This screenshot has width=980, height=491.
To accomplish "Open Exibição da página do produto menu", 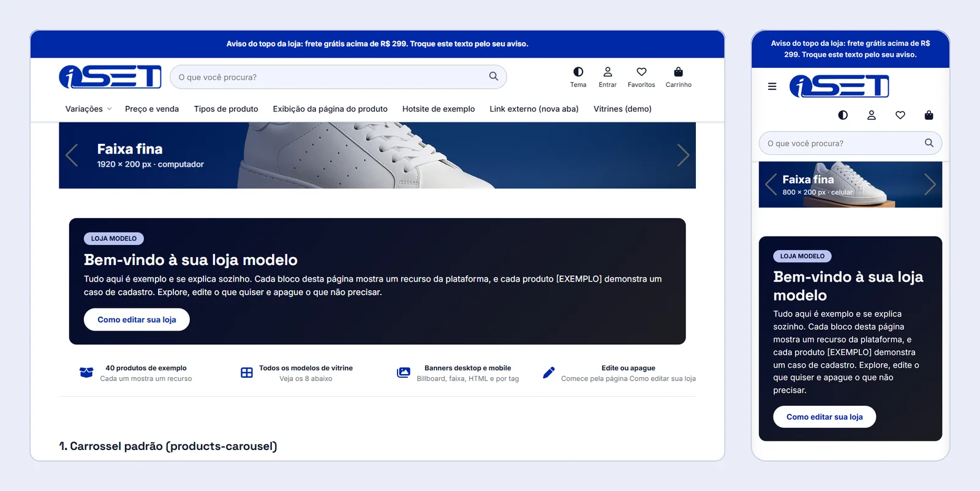I will click(330, 109).
